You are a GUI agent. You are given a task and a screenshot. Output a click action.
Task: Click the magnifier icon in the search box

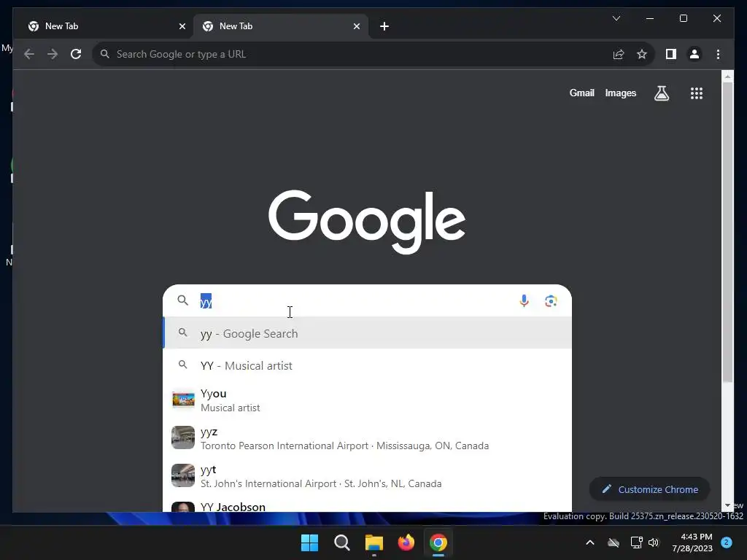pyautogui.click(x=182, y=300)
